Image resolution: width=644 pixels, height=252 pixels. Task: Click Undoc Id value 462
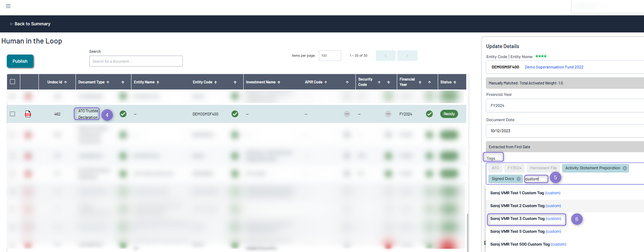point(57,114)
